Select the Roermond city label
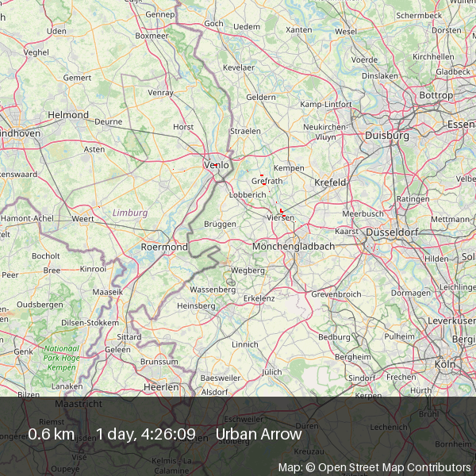Screen dimensions: 476x476 [x=164, y=247]
